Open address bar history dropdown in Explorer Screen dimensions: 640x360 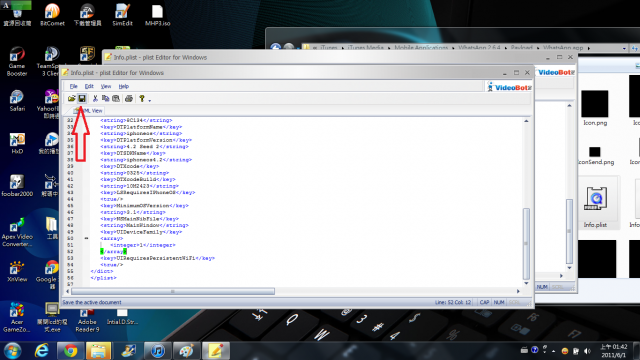coord(624,48)
